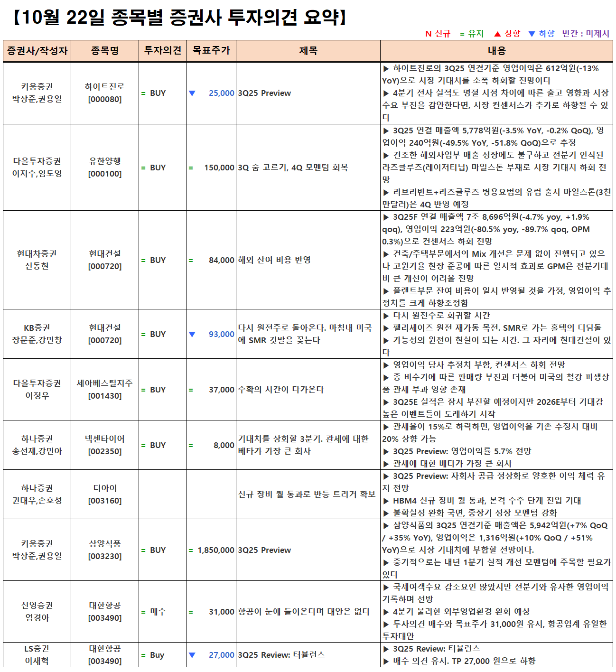Click the down arrow beside 27,000 target price

click(x=192, y=655)
